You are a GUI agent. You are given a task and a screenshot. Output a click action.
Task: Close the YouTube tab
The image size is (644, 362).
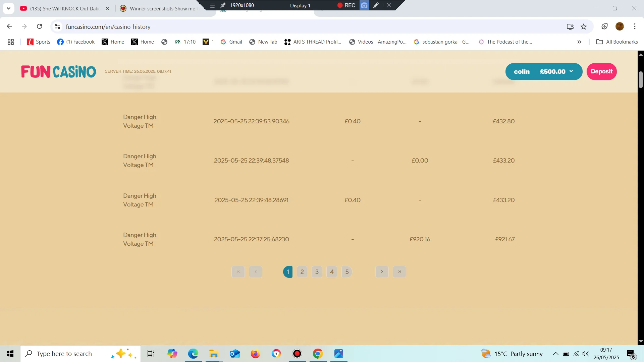pos(107,8)
